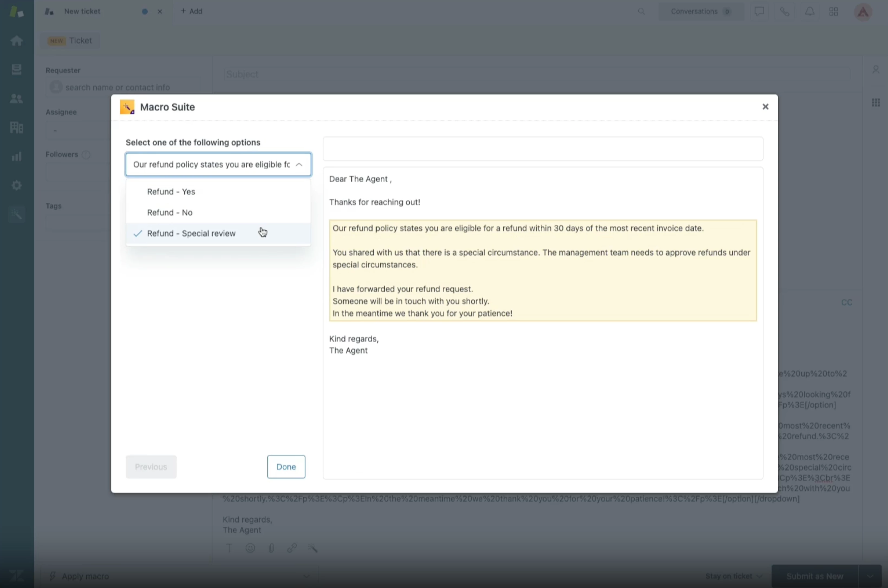This screenshot has width=888, height=588.
Task: Select the Refund - Yes option
Action: click(x=171, y=191)
